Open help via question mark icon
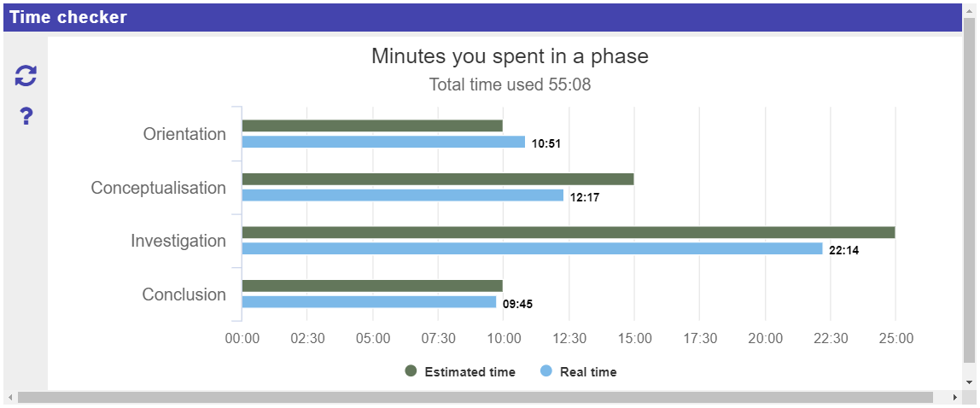 click(x=26, y=117)
